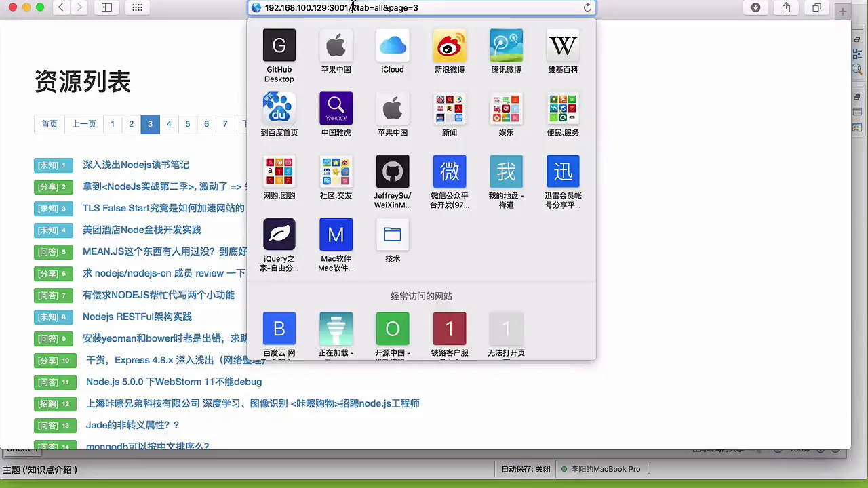Open frequently visited 正在加载 site
This screenshot has height=488, width=868.
(x=336, y=329)
